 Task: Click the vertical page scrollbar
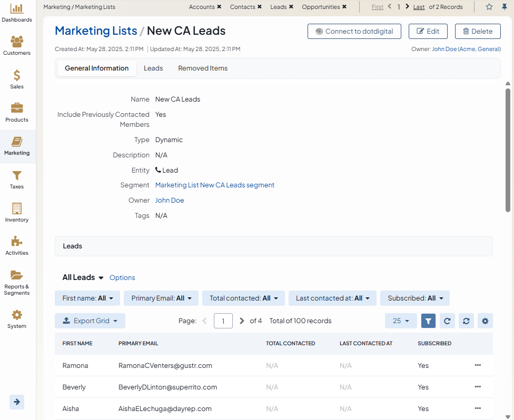click(x=508, y=150)
